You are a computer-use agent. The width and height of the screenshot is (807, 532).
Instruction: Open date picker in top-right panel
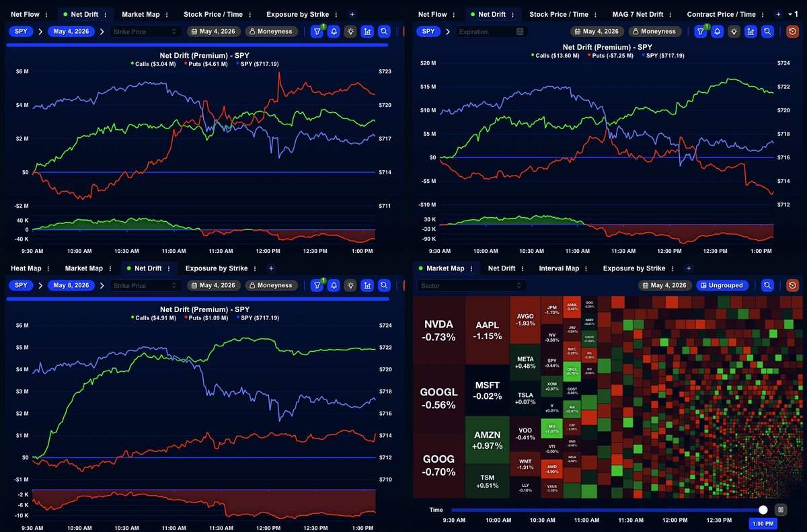(596, 31)
